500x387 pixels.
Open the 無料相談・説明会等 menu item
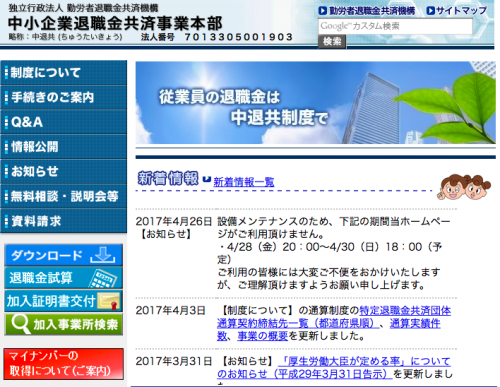[64, 196]
